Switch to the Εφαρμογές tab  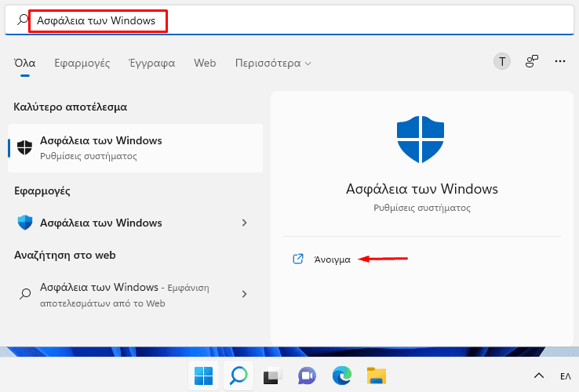click(x=82, y=64)
